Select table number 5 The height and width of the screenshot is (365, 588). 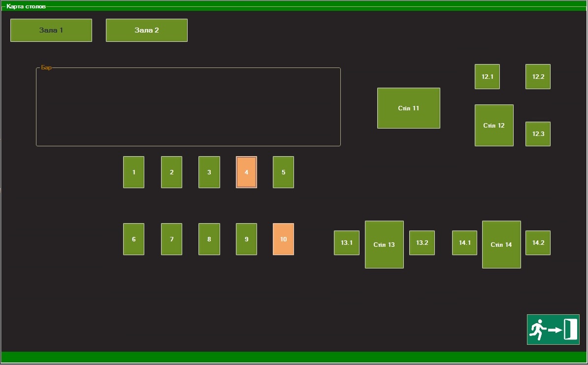point(283,172)
